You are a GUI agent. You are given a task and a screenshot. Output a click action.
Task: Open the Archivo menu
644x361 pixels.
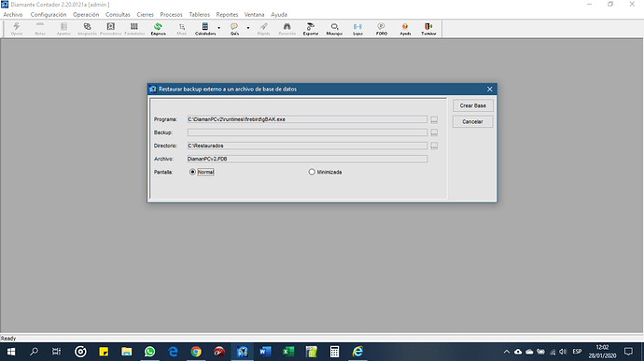pyautogui.click(x=13, y=14)
